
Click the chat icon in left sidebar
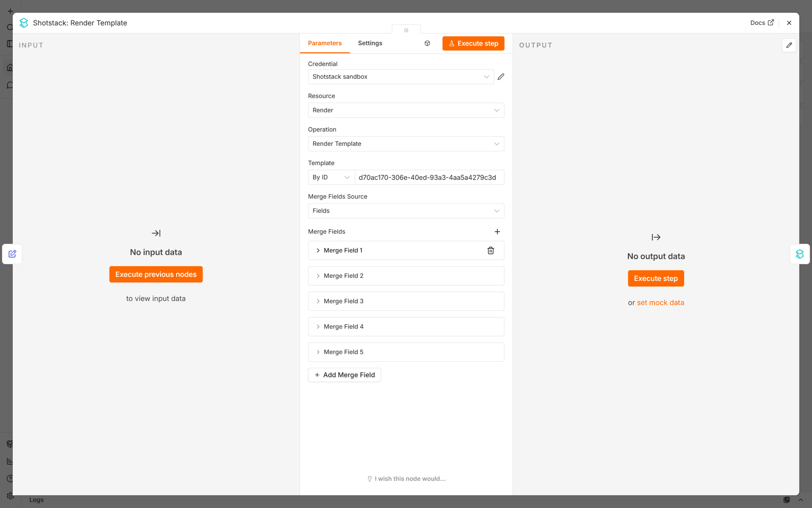coord(10,85)
